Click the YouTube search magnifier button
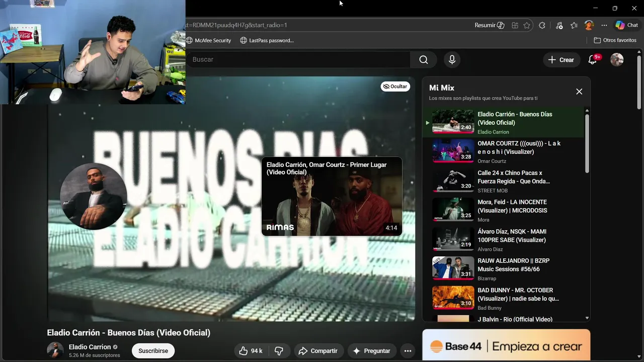 [x=424, y=60]
